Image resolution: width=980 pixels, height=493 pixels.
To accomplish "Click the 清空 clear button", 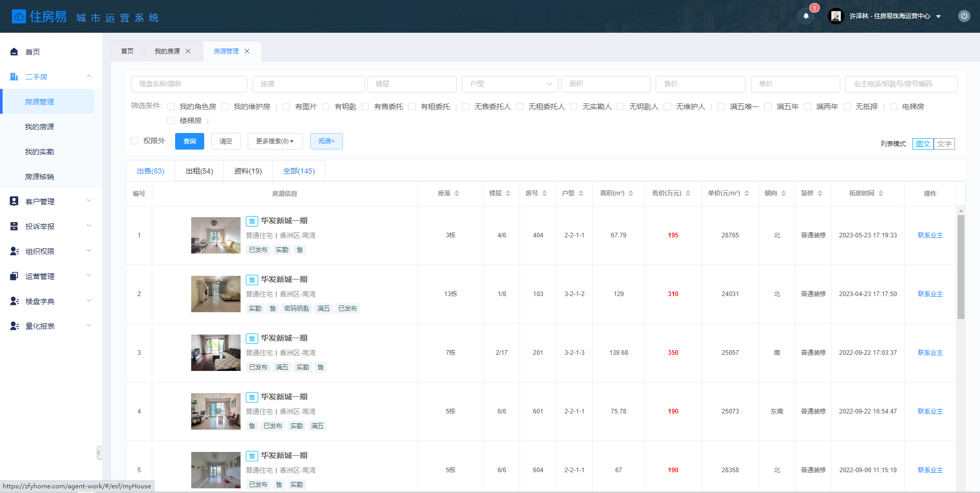I will 226,141.
